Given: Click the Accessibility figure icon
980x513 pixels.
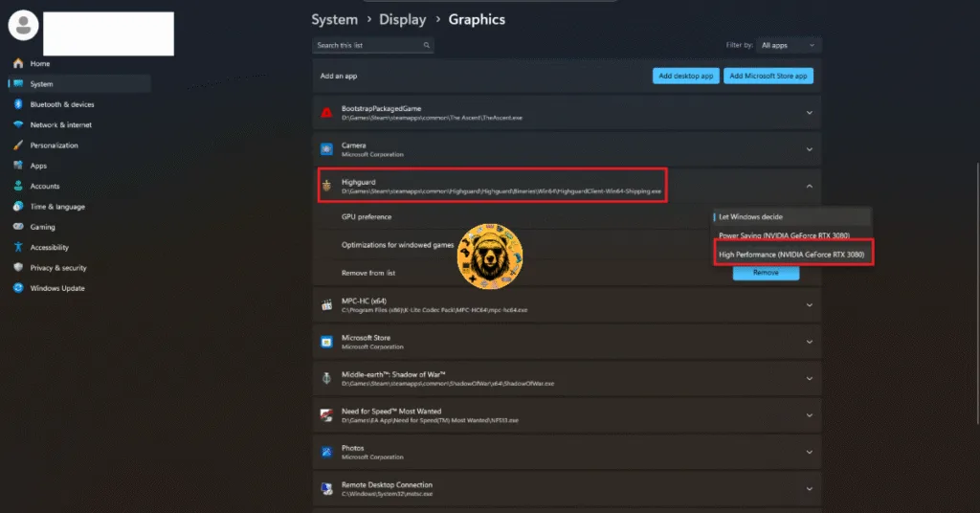Looking at the screenshot, I should tap(18, 247).
